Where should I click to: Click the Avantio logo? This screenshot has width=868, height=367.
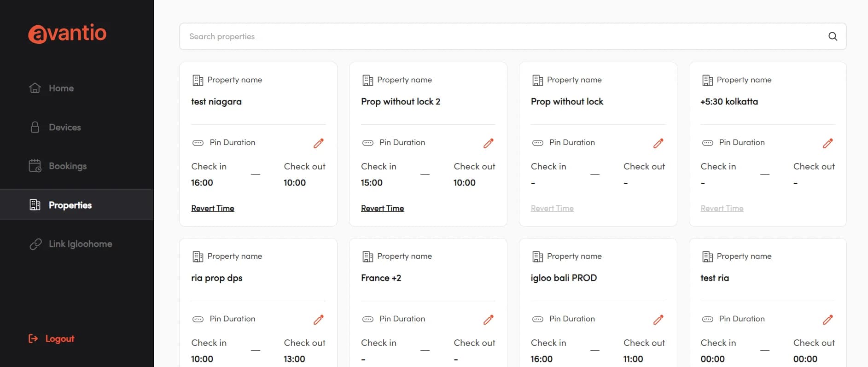pos(67,34)
